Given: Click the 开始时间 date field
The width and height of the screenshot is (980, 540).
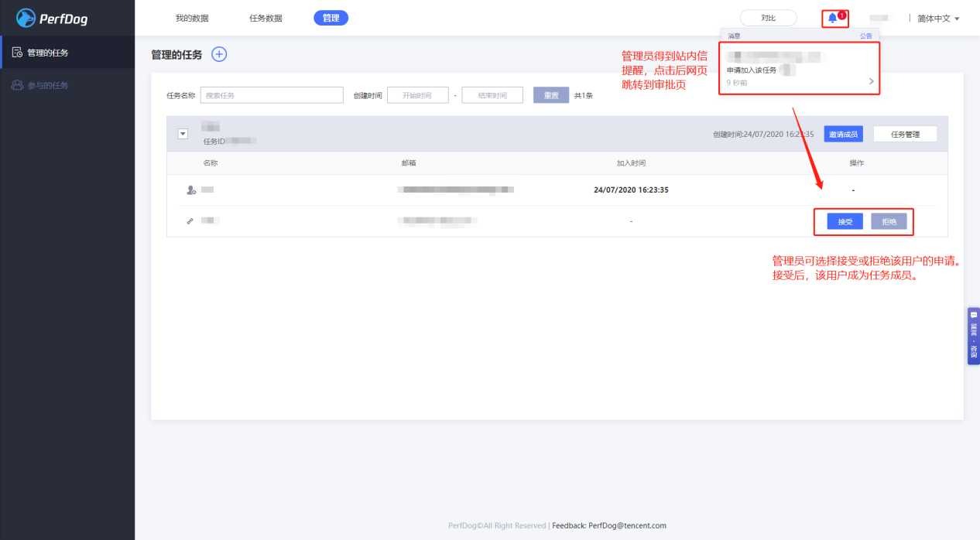Looking at the screenshot, I should point(418,95).
